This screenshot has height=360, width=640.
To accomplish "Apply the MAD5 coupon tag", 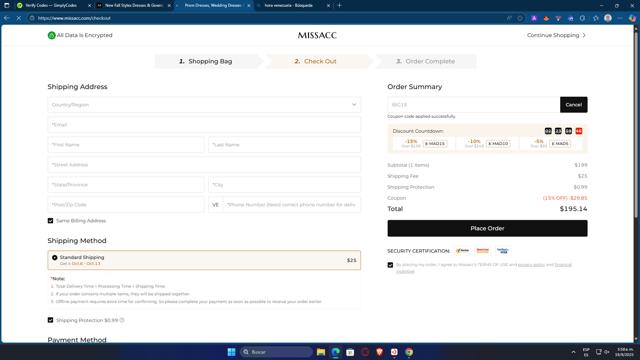I will pos(560,144).
